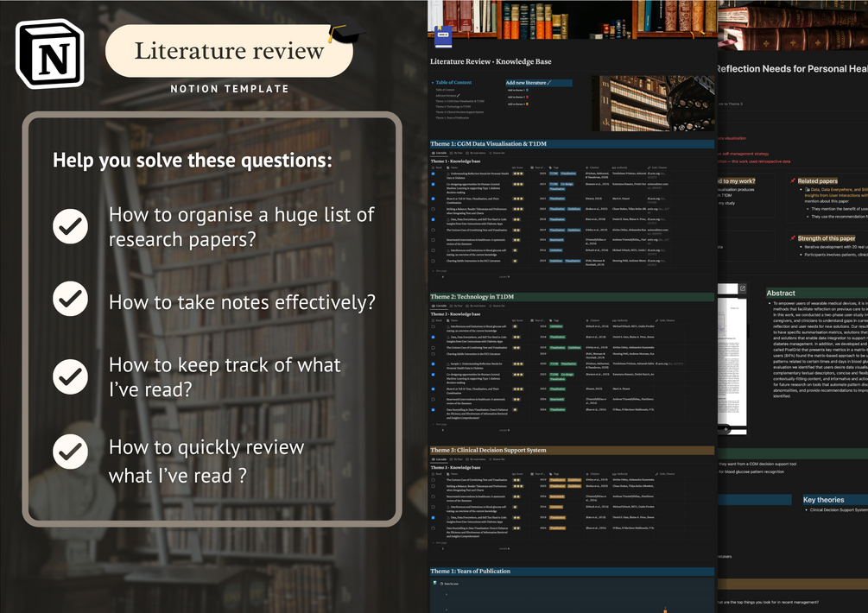Click Add to theme 1 button
Screen dimensions: 868x613
coord(518,90)
